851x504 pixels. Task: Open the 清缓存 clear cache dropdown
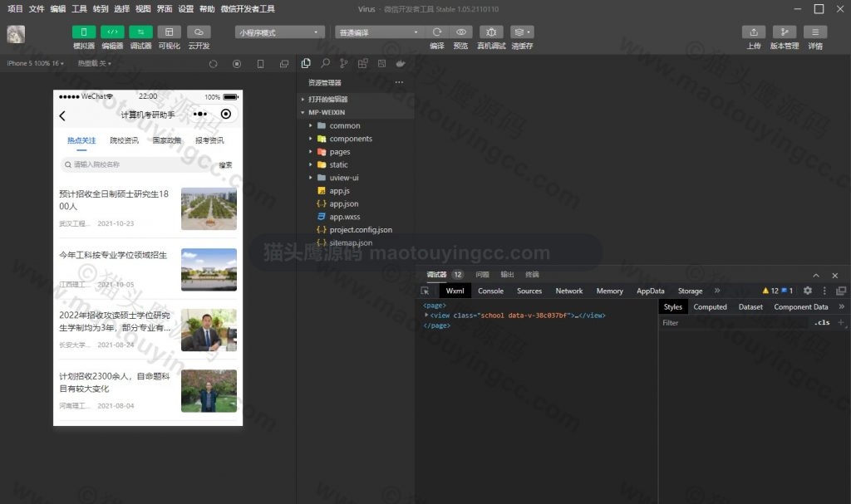[x=522, y=32]
